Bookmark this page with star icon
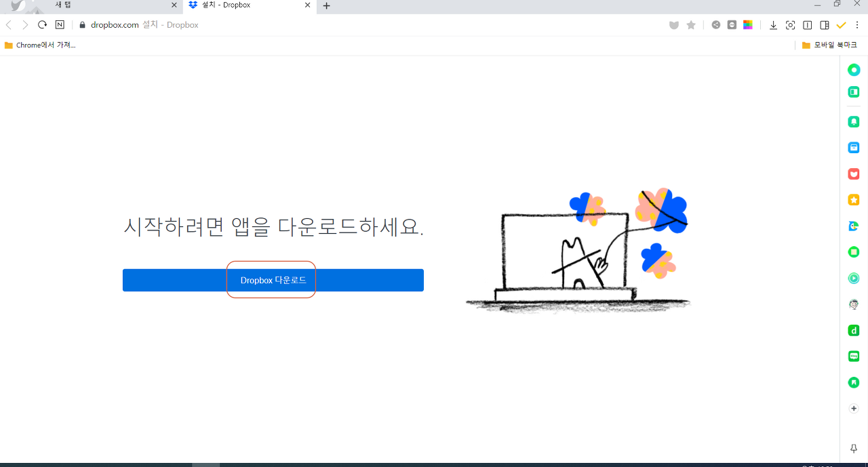This screenshot has height=467, width=868. click(x=691, y=25)
